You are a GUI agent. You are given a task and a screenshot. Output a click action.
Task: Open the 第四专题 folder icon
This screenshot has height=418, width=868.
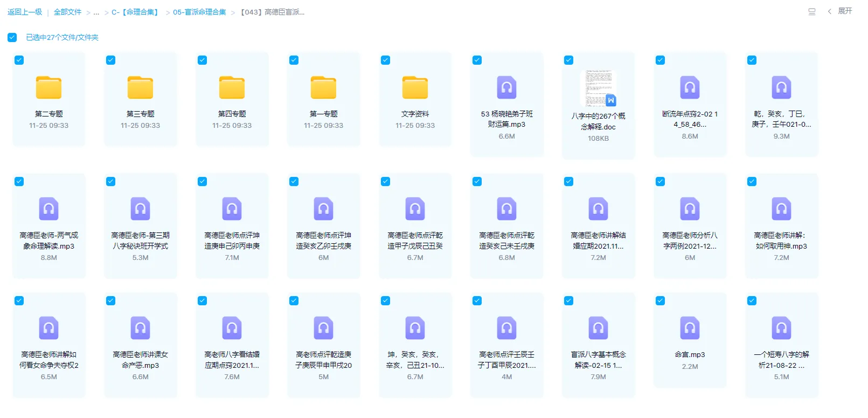(x=232, y=87)
